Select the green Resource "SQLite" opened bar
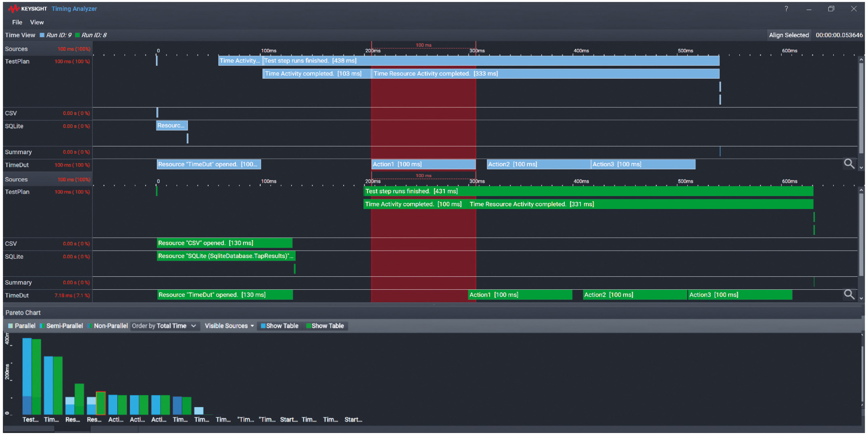This screenshot has width=868, height=435. coord(226,256)
